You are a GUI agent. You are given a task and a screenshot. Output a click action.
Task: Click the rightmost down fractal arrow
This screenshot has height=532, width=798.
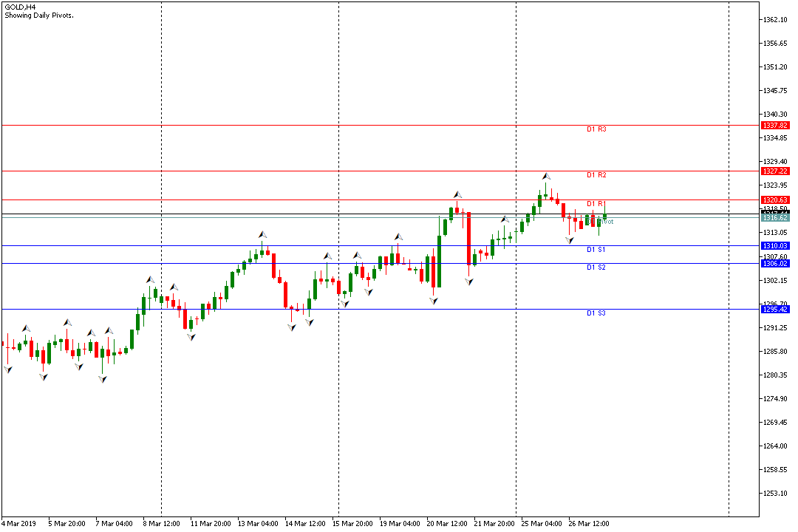tap(570, 240)
